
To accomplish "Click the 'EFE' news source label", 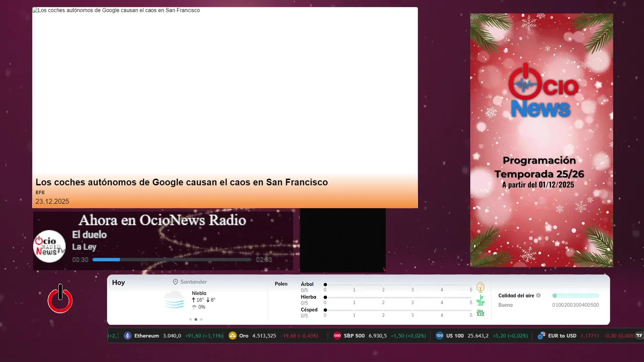I will click(x=40, y=193).
